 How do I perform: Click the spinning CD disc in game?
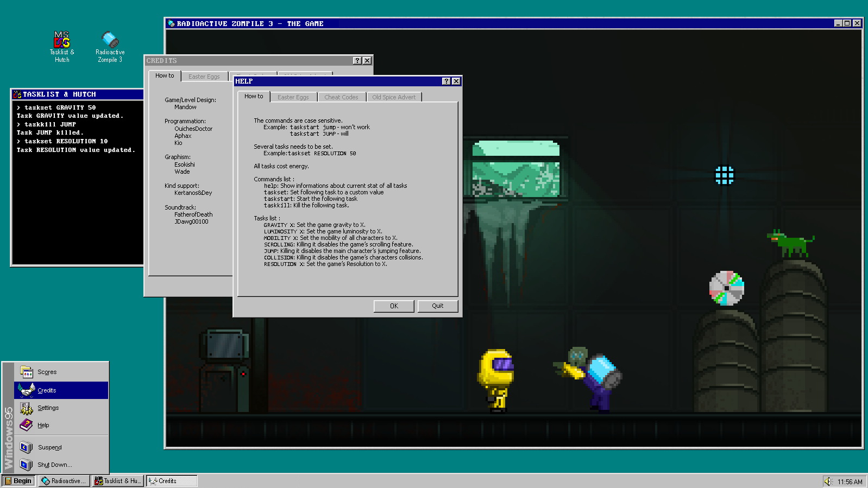pos(727,288)
